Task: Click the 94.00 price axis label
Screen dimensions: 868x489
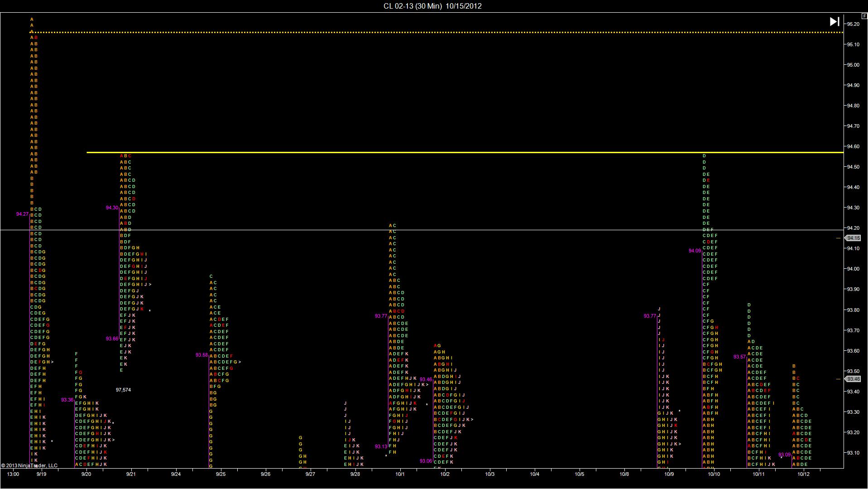Action: coord(853,269)
